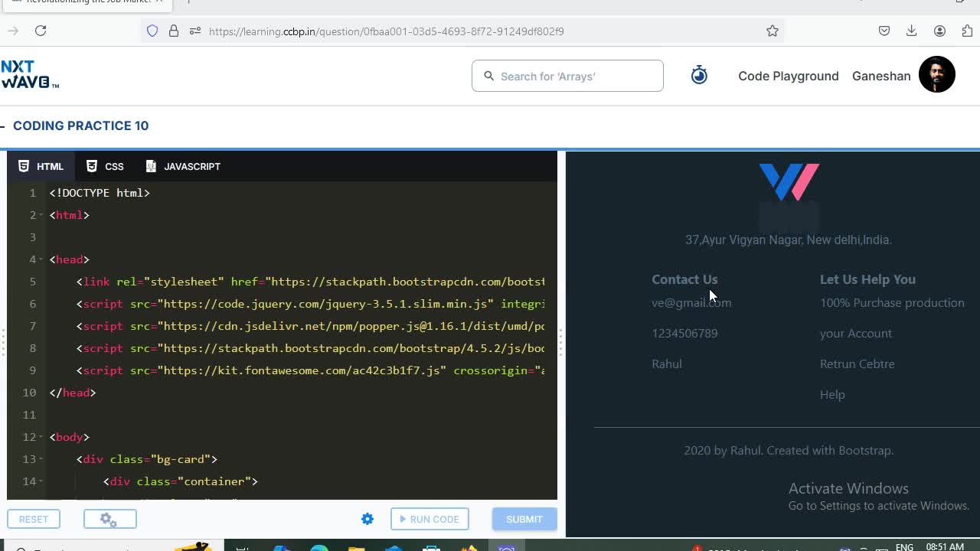Viewport: 980px width, 551px height.
Task: Click the NXT WAVE logo
Action: (x=30, y=75)
